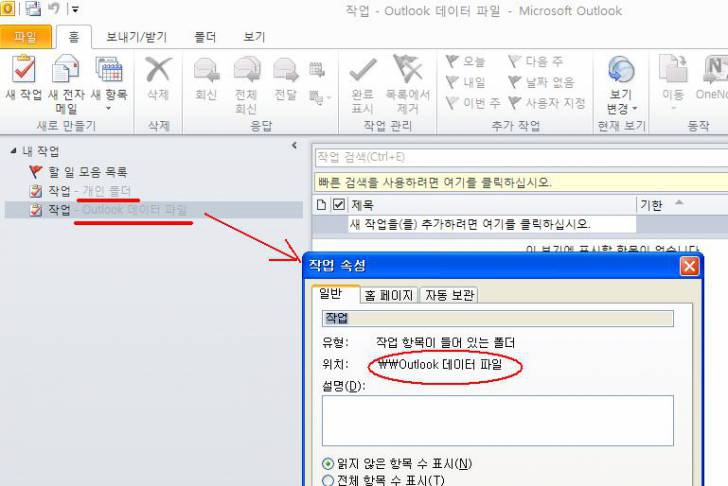Flag task for this week (이번 주)
Image resolution: width=728 pixels, height=486 pixels.
tap(473, 103)
